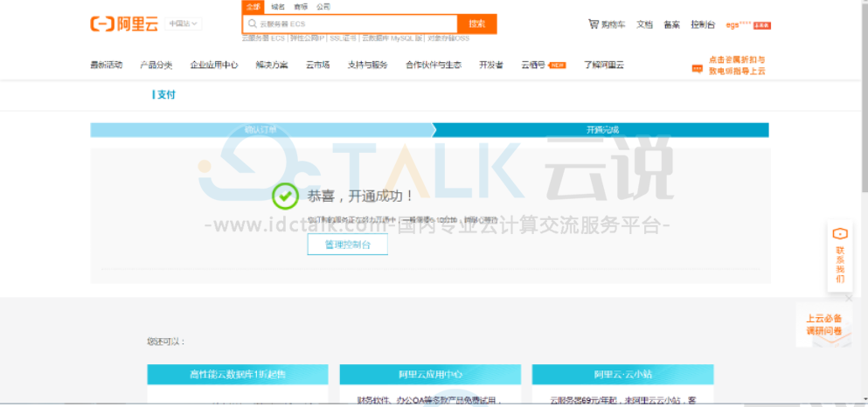868x407 pixels.
Task: Open the 弹性公网IP hot search link
Action: pos(307,38)
